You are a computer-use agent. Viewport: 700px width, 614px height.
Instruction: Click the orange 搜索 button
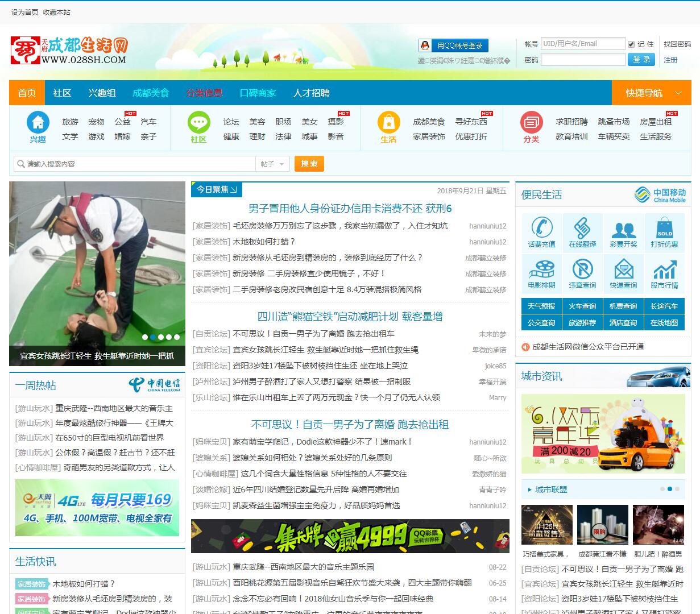(x=309, y=164)
